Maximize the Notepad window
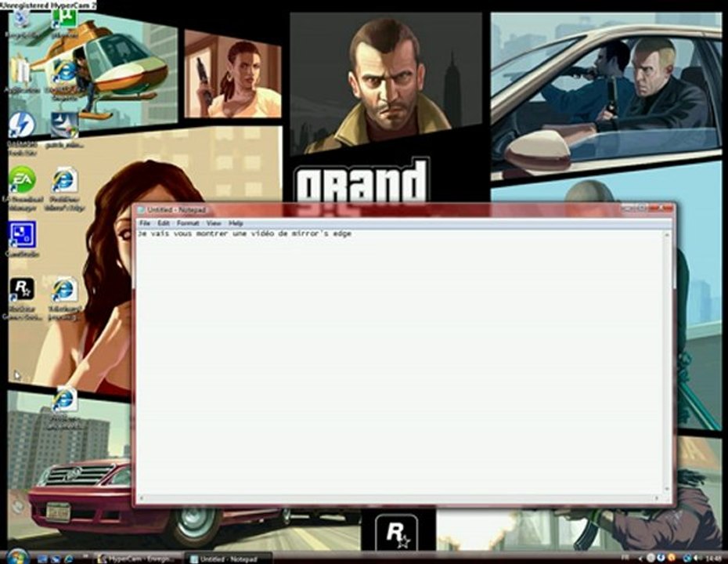 pyautogui.click(x=643, y=208)
